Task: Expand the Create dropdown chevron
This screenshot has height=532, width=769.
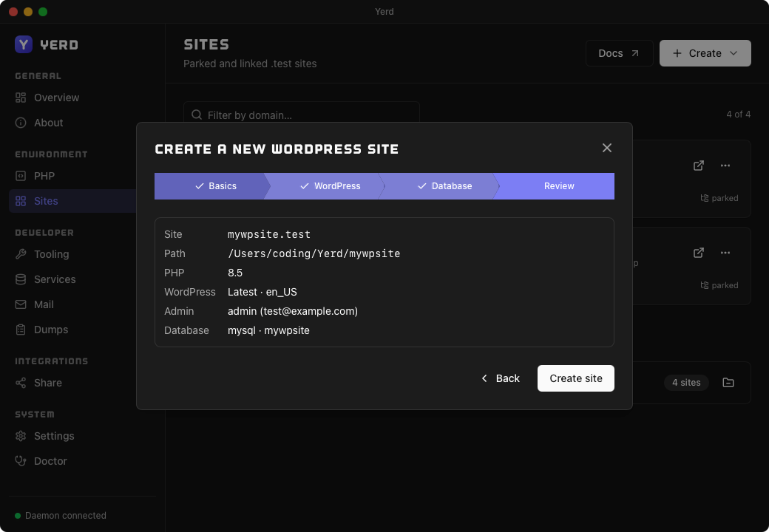Action: (734, 53)
